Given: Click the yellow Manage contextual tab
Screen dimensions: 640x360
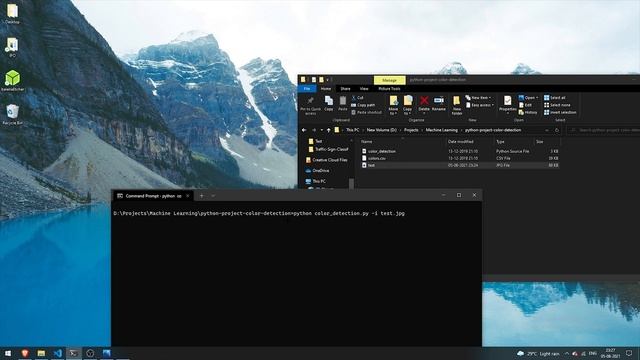Looking at the screenshot, I should tap(389, 80).
